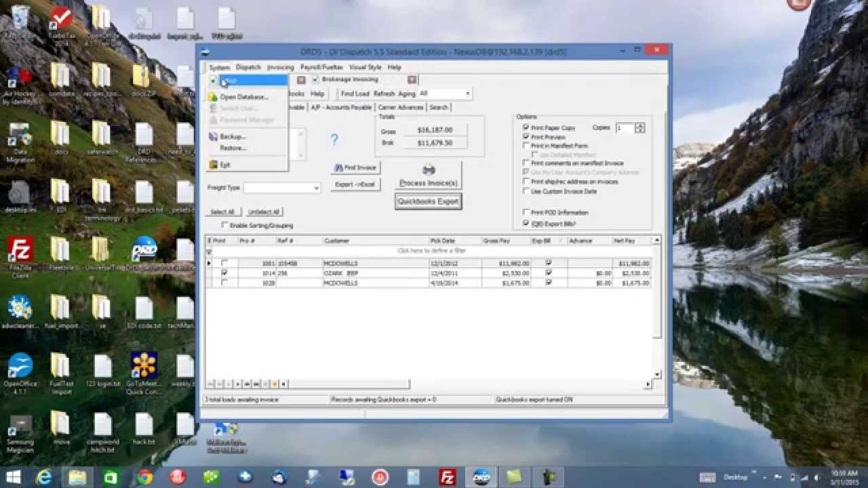Screen dimensions: 868x488
Task: Enable Print in Manifest Form
Action: click(x=526, y=146)
